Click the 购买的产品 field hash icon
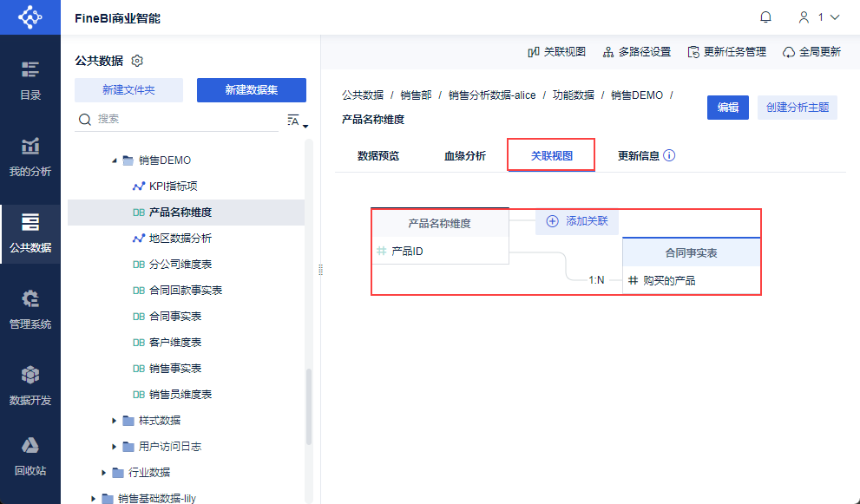This screenshot has width=860, height=504. [633, 281]
